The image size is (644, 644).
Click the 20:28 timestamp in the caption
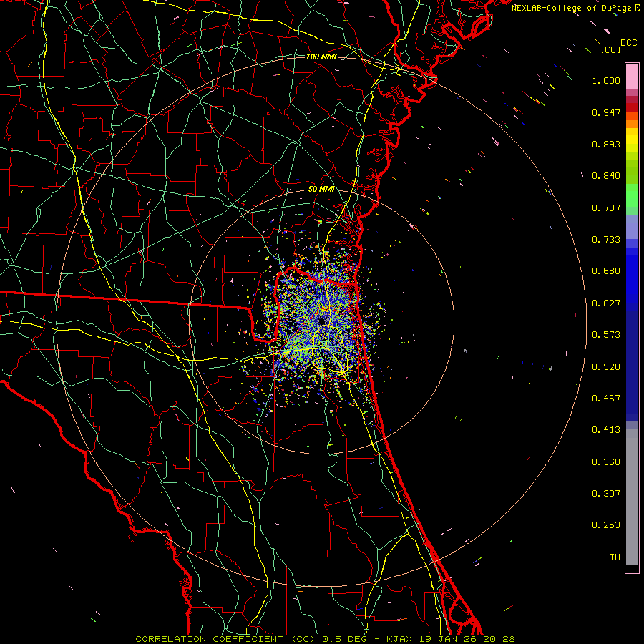coord(499,639)
